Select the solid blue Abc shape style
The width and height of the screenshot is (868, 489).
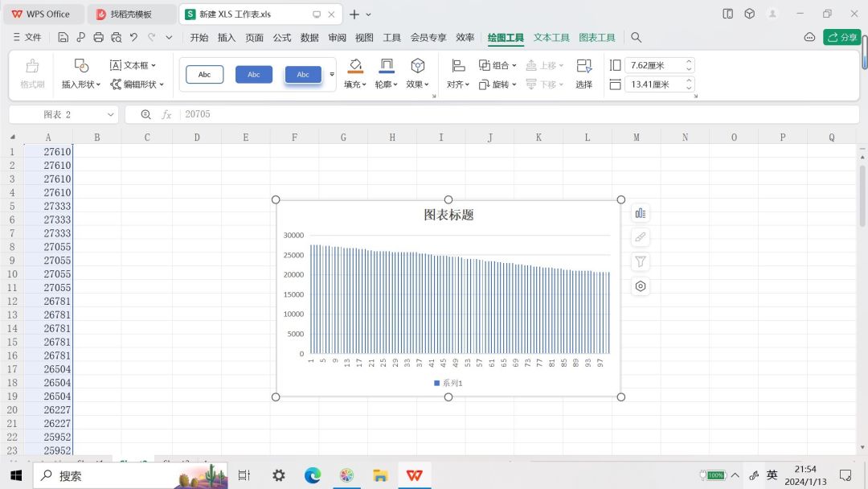(254, 75)
